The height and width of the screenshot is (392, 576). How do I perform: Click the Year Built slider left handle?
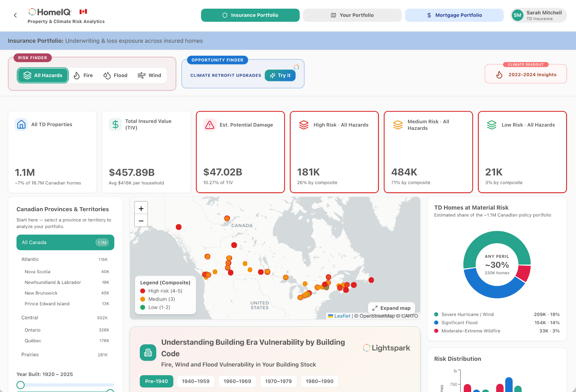[20, 385]
